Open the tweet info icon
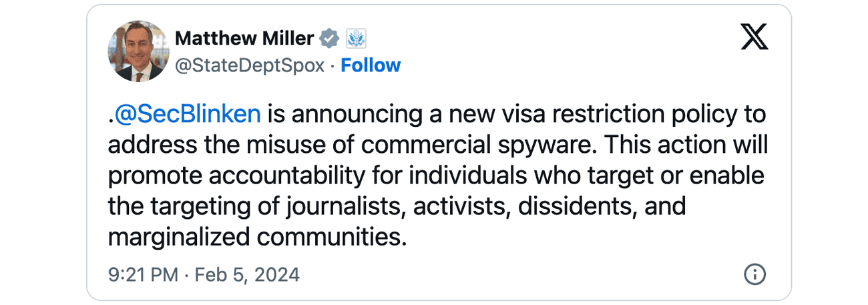This screenshot has width=868, height=305. (x=754, y=274)
